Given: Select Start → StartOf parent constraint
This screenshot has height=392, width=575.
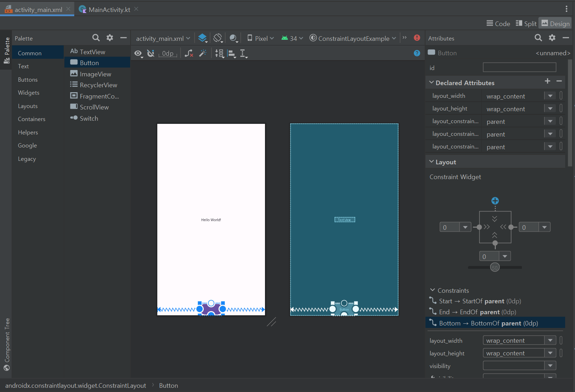Looking at the screenshot, I should click(x=495, y=301).
